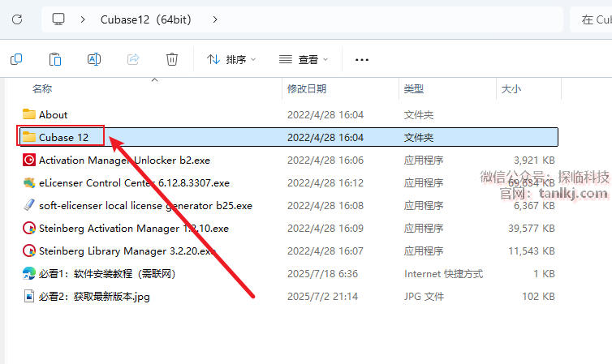612x364 pixels.
Task: Select Steinberg Library Manager exe icon
Action: pos(29,251)
